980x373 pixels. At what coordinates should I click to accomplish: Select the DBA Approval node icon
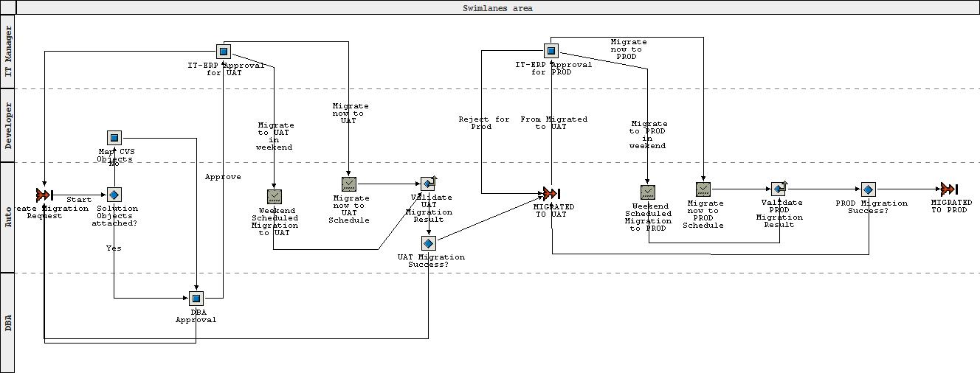click(196, 298)
